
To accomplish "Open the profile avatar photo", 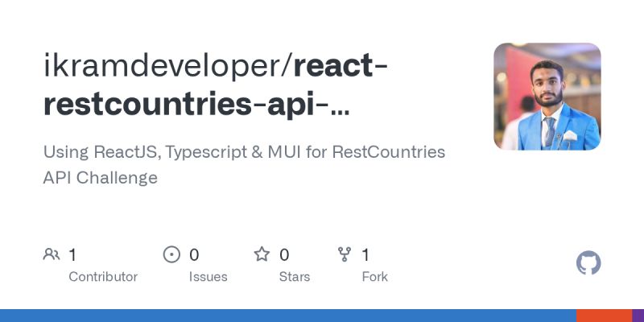I will [547, 97].
